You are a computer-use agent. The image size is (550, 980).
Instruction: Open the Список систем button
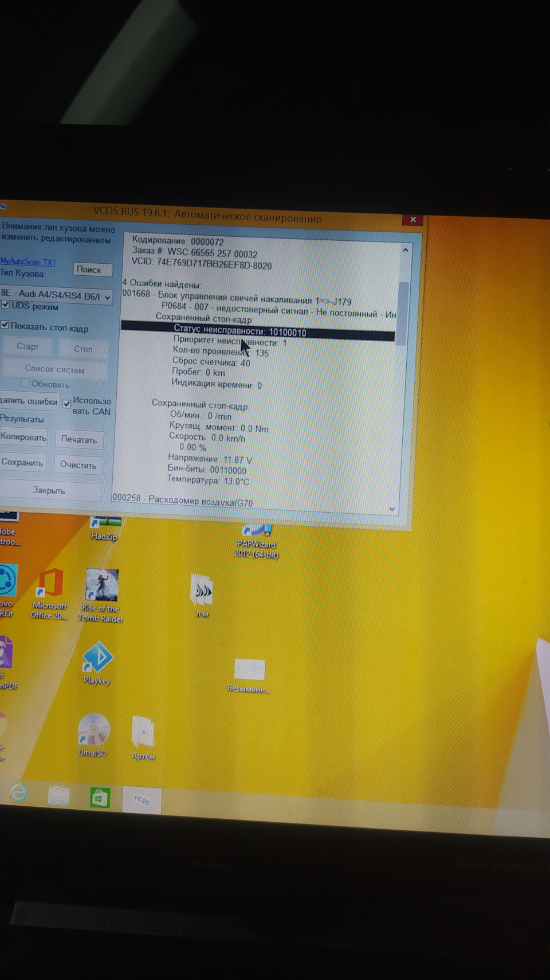pyautogui.click(x=54, y=369)
